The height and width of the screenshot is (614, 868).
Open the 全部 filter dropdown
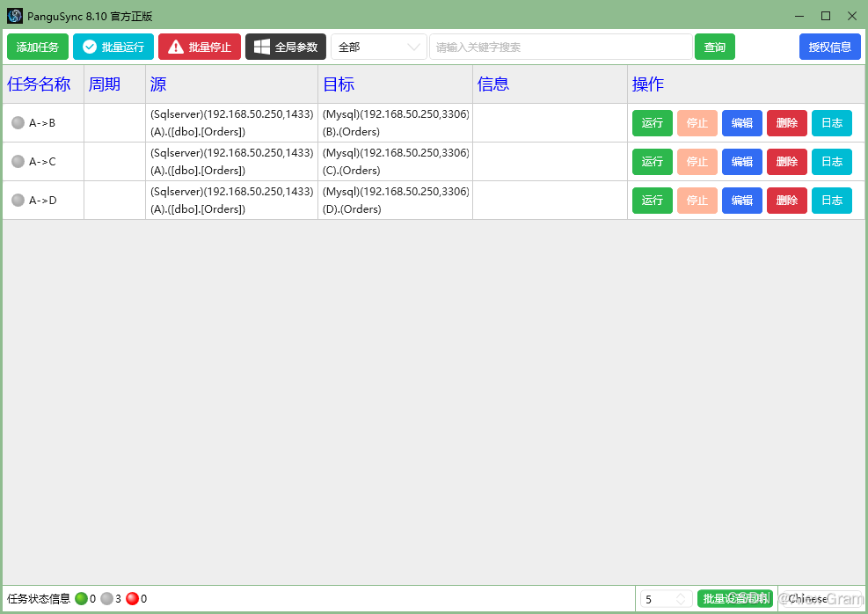click(x=379, y=47)
